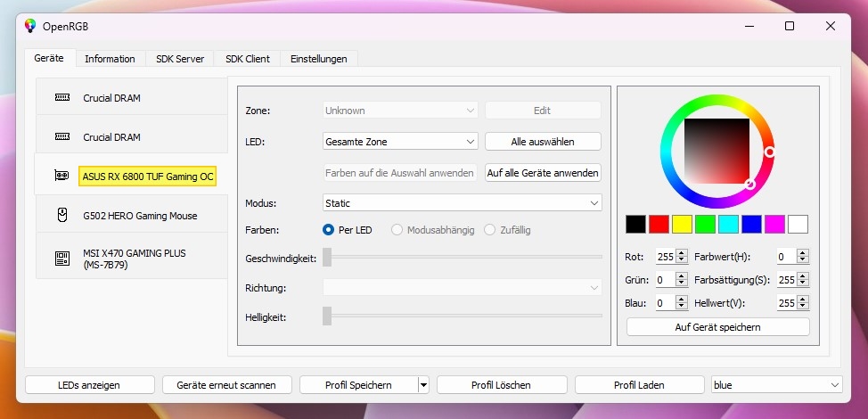Click the OpenRGB app logo icon
868x419 pixels.
coord(30,26)
